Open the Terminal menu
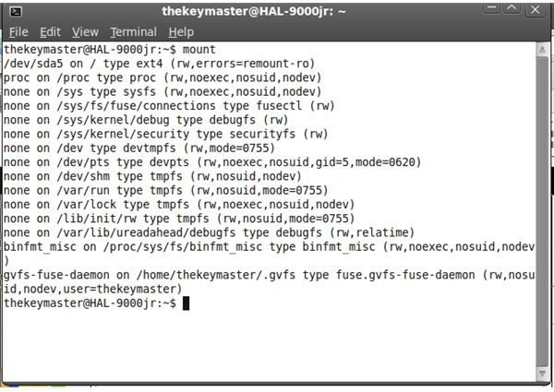This screenshot has height=392, width=554. 133,32
